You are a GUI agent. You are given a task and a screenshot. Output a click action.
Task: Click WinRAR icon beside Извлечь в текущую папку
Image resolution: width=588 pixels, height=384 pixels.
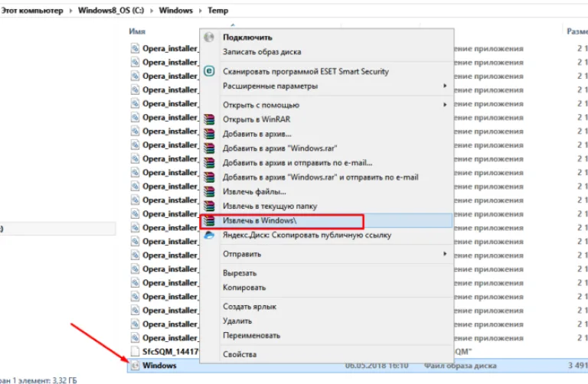click(209, 206)
